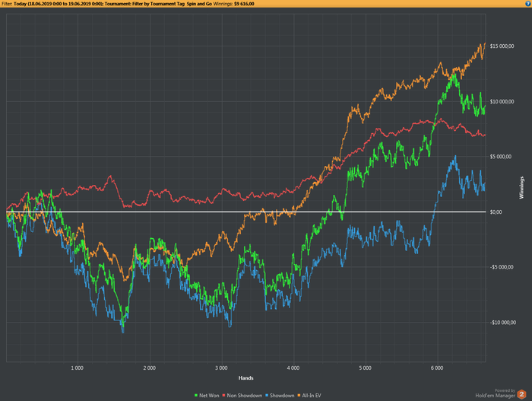Click the blue Showdown color swatch
The image size is (532, 401).
(x=267, y=395)
